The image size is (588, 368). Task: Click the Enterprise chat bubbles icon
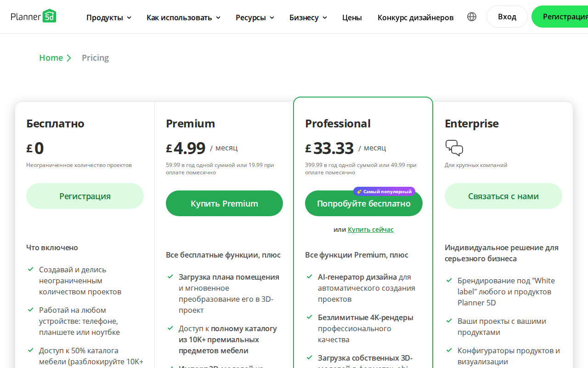tap(454, 148)
